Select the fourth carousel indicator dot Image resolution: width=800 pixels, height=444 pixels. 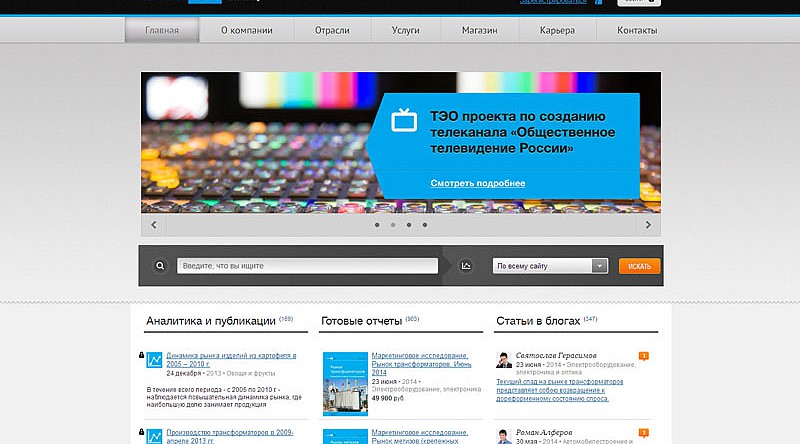[425, 225]
